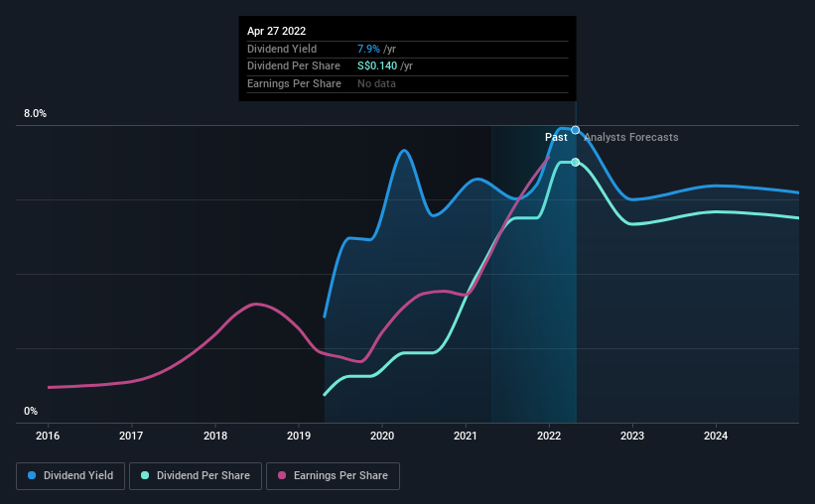Click the 'No data' earnings value
Viewport: 815px width, 504px height.
pyautogui.click(x=376, y=83)
